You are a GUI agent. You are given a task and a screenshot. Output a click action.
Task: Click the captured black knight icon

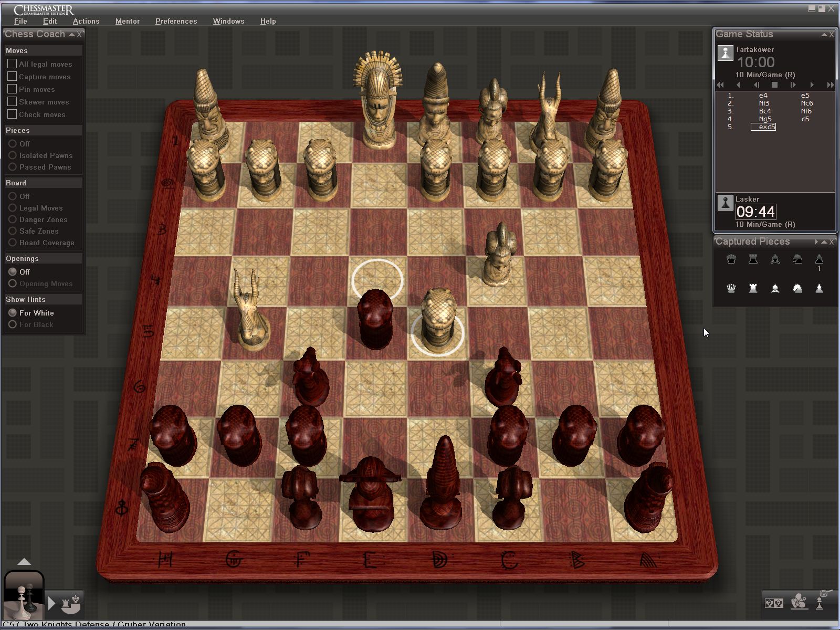point(797,259)
